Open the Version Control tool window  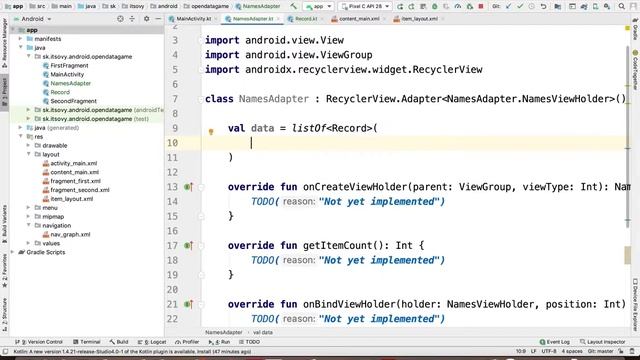point(39,342)
